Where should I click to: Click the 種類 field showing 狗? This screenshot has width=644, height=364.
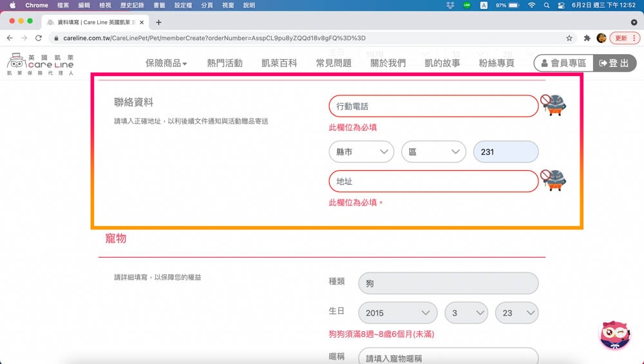click(x=448, y=283)
